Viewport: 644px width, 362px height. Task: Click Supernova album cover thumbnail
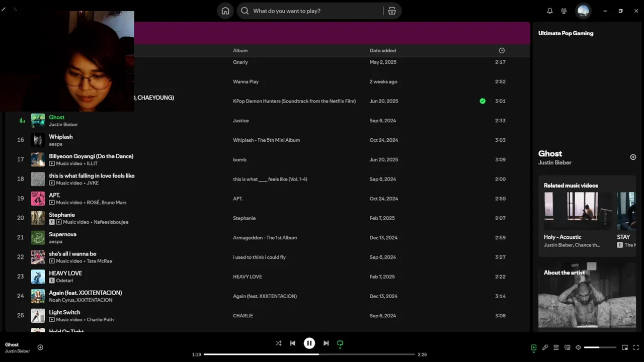coord(38,238)
